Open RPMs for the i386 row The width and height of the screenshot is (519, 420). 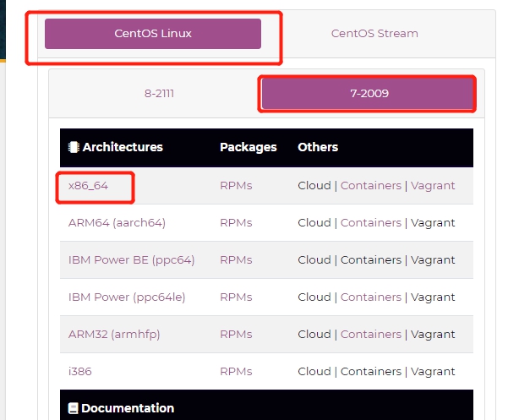click(x=236, y=372)
